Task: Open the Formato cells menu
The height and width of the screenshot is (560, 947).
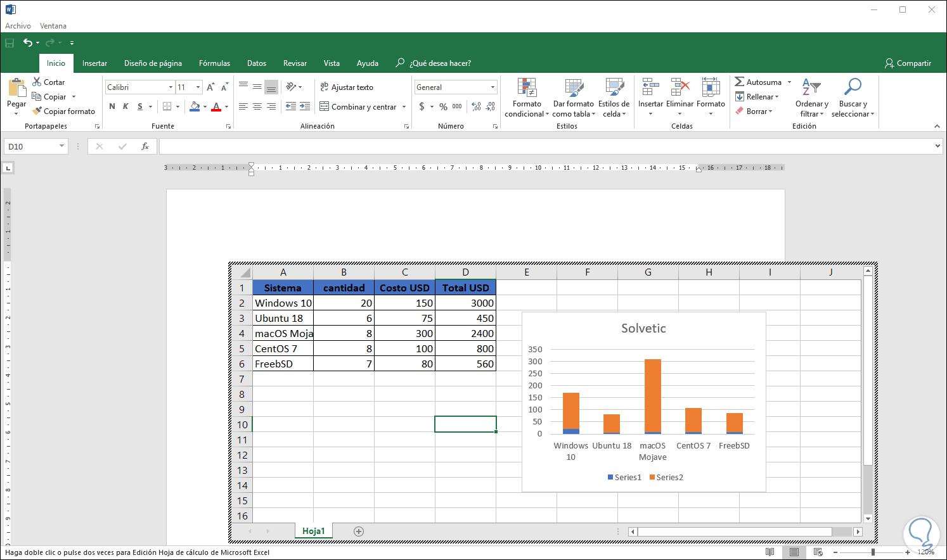Action: tap(711, 98)
